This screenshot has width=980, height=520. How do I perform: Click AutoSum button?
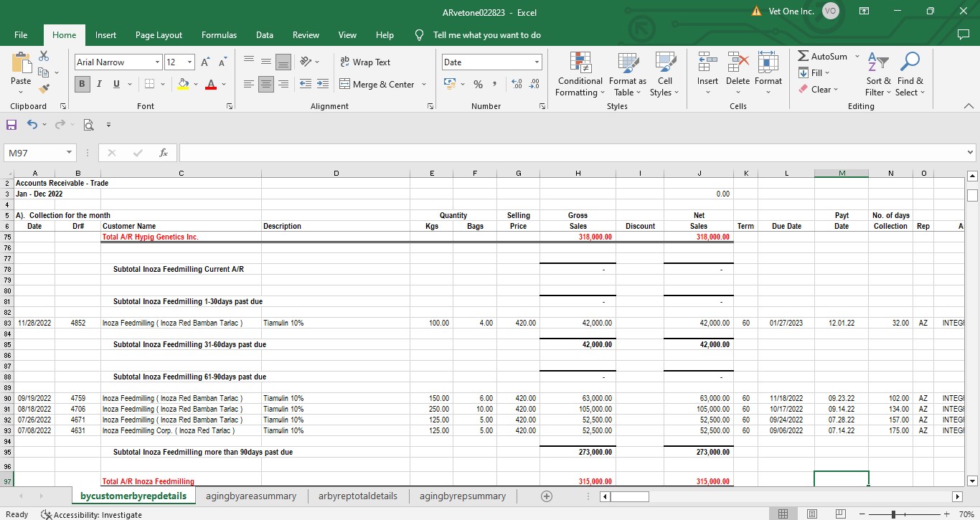pos(823,56)
